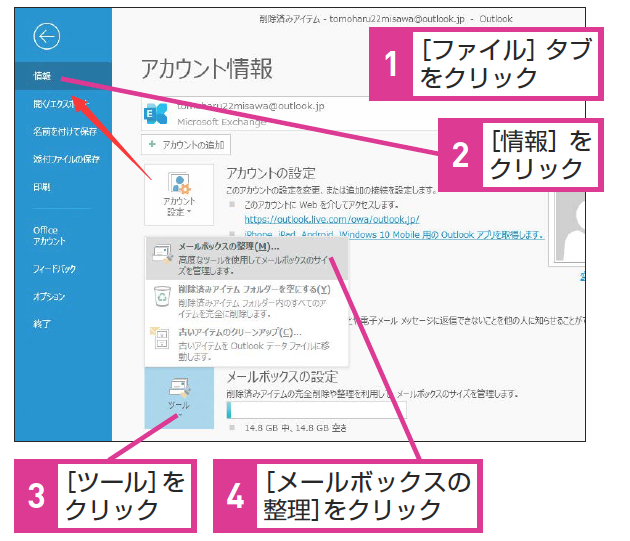Open the ツール dropdown button
Image resolution: width=630 pixels, height=541 pixels.
179,398
